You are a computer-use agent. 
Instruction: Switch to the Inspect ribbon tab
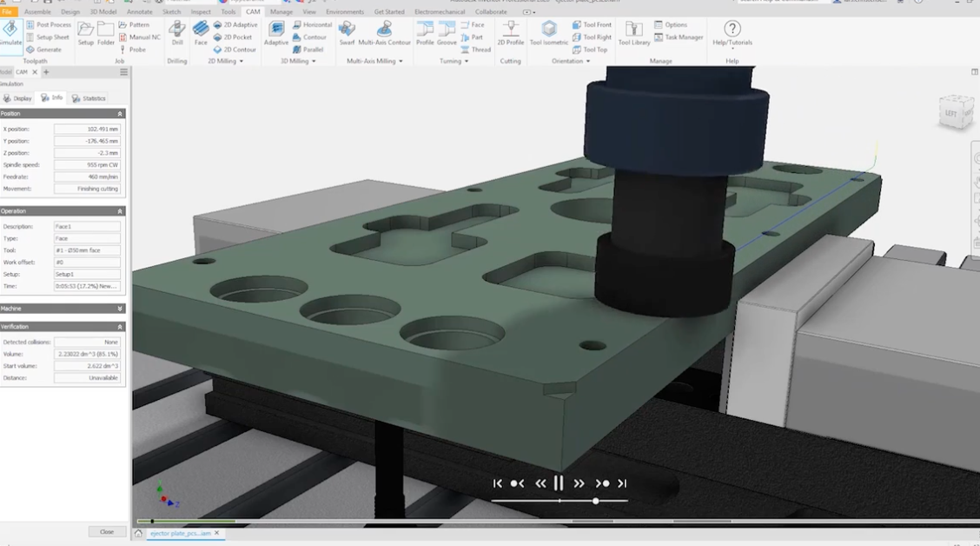(x=201, y=12)
